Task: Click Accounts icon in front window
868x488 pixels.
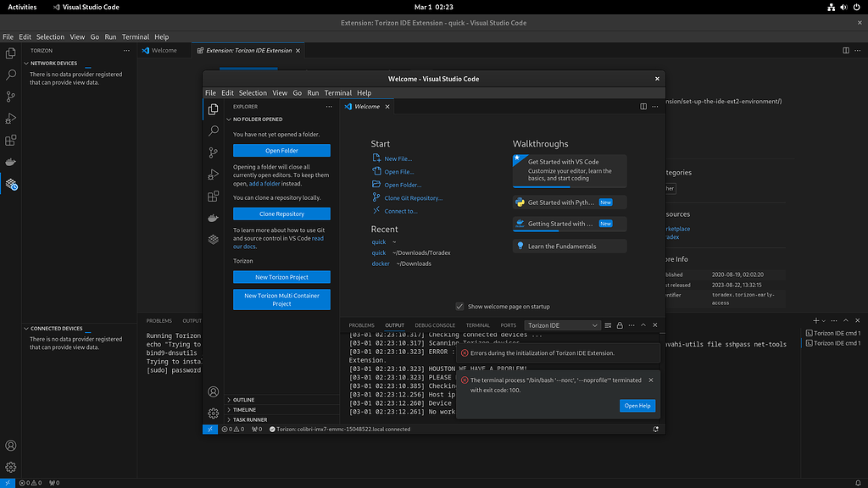Action: (x=214, y=391)
